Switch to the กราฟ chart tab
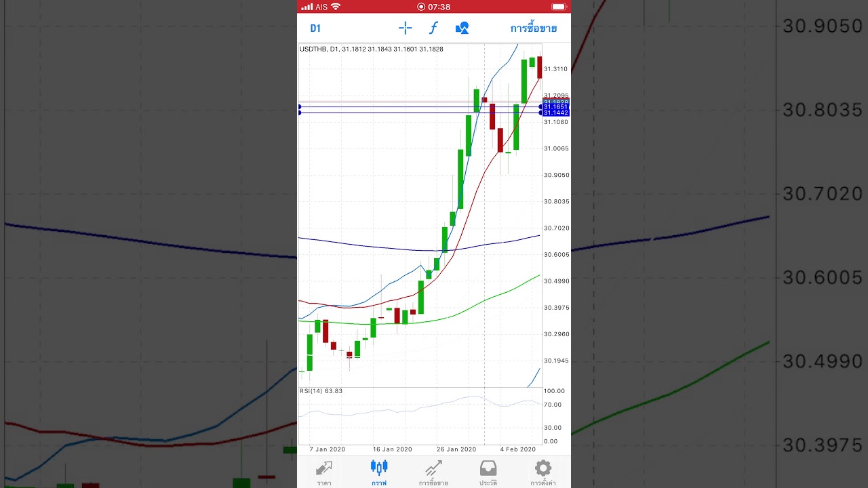Image resolution: width=868 pixels, height=488 pixels. coord(379,474)
